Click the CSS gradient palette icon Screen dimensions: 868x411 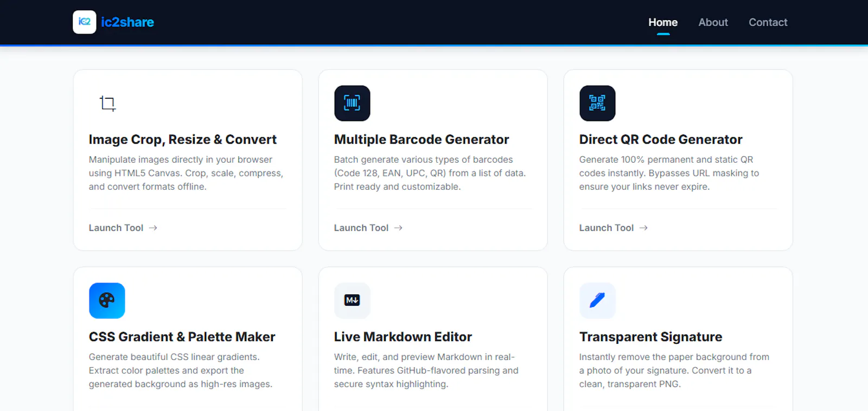[107, 300]
